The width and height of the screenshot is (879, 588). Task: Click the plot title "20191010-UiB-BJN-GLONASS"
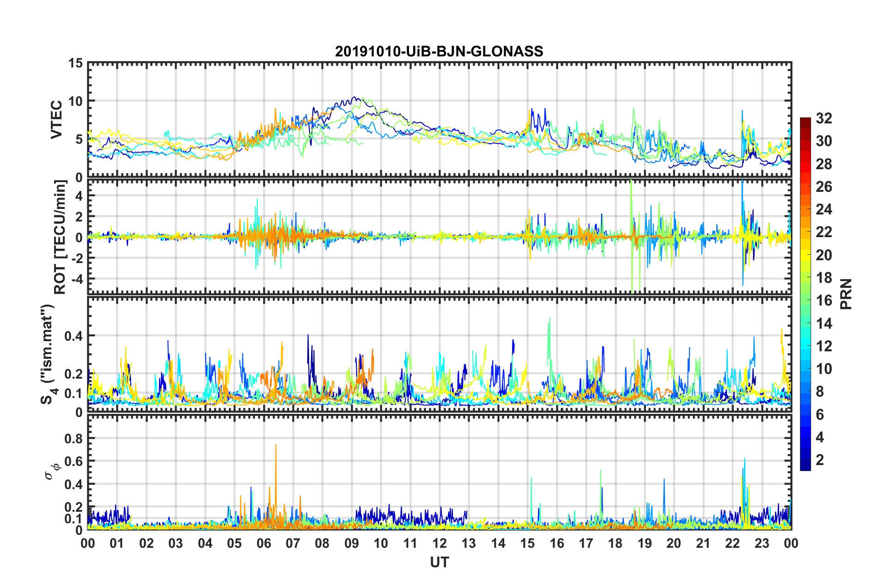(439, 51)
